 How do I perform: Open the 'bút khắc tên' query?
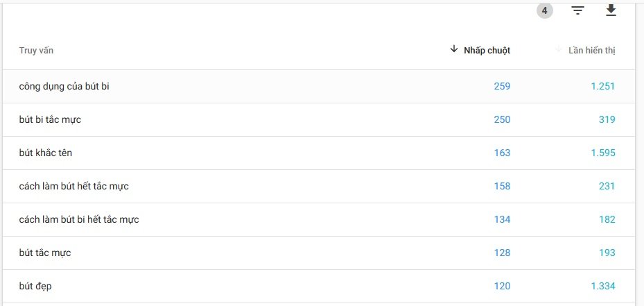tap(46, 153)
